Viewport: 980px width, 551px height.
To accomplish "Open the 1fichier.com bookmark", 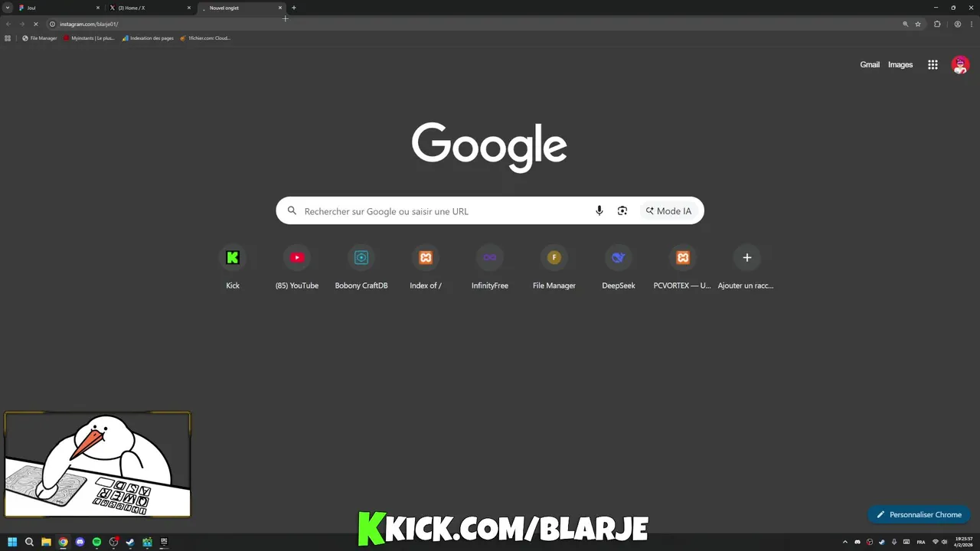I will click(205, 38).
